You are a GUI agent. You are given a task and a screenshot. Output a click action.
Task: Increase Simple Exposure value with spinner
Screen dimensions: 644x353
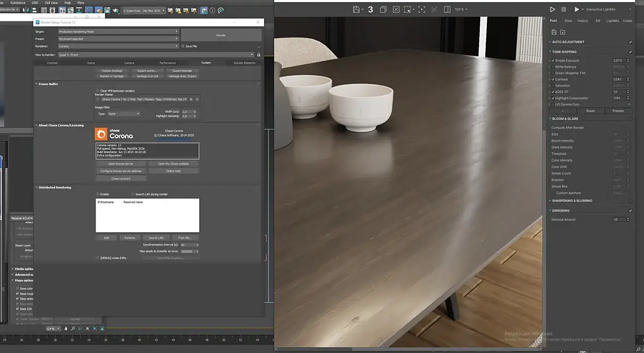[x=628, y=59]
